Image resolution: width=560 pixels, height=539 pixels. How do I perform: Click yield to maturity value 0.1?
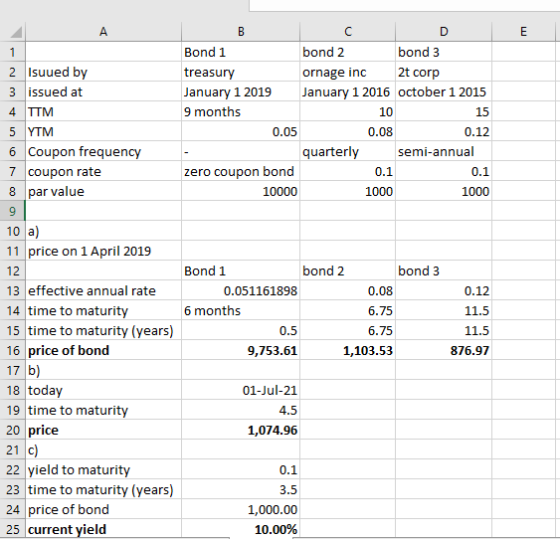click(x=241, y=469)
